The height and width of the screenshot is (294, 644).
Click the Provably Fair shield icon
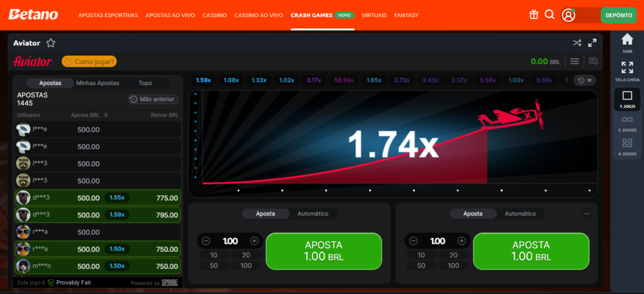click(51, 283)
